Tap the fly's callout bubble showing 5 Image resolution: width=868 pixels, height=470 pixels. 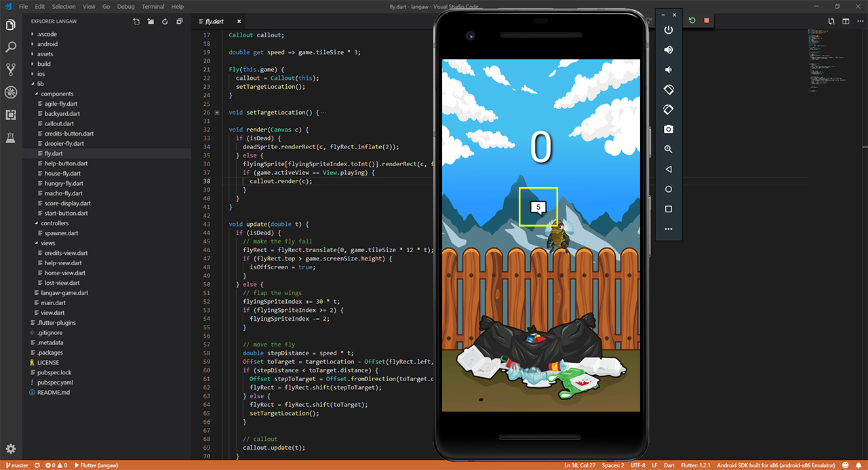[538, 207]
